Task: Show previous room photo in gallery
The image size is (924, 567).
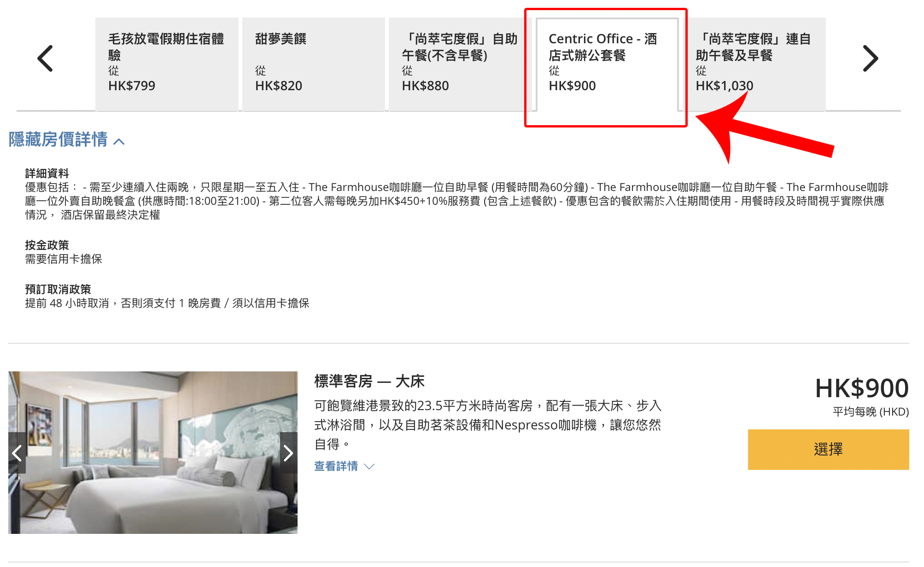Action: [x=17, y=453]
